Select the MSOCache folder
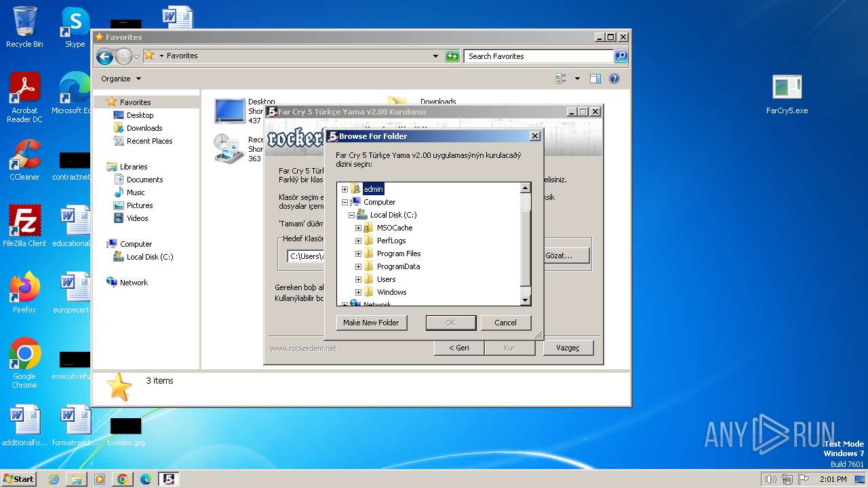This screenshot has height=488, width=868. pyautogui.click(x=395, y=228)
